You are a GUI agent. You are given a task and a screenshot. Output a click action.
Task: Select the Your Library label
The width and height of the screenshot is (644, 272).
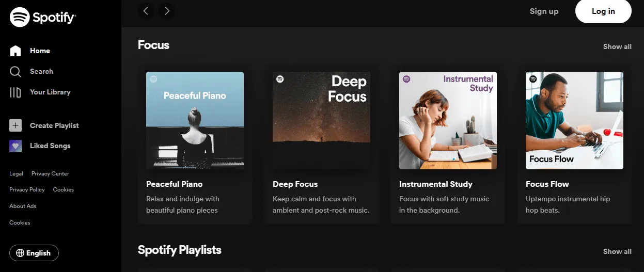tap(50, 92)
